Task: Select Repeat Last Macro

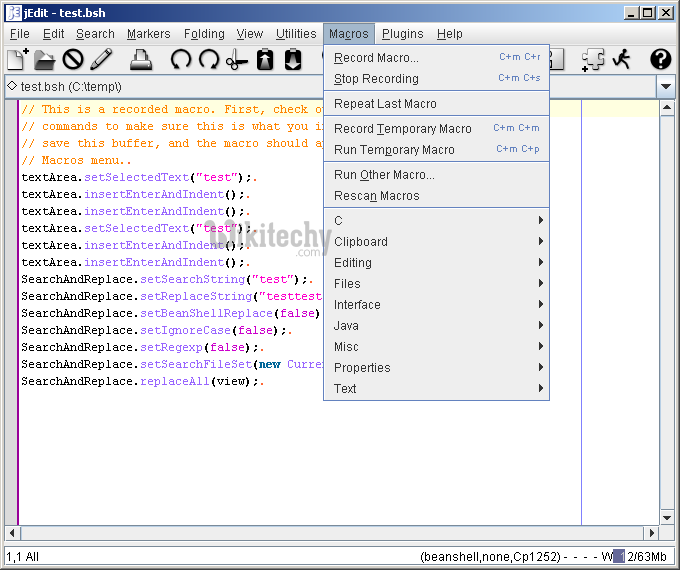Action: click(437, 104)
